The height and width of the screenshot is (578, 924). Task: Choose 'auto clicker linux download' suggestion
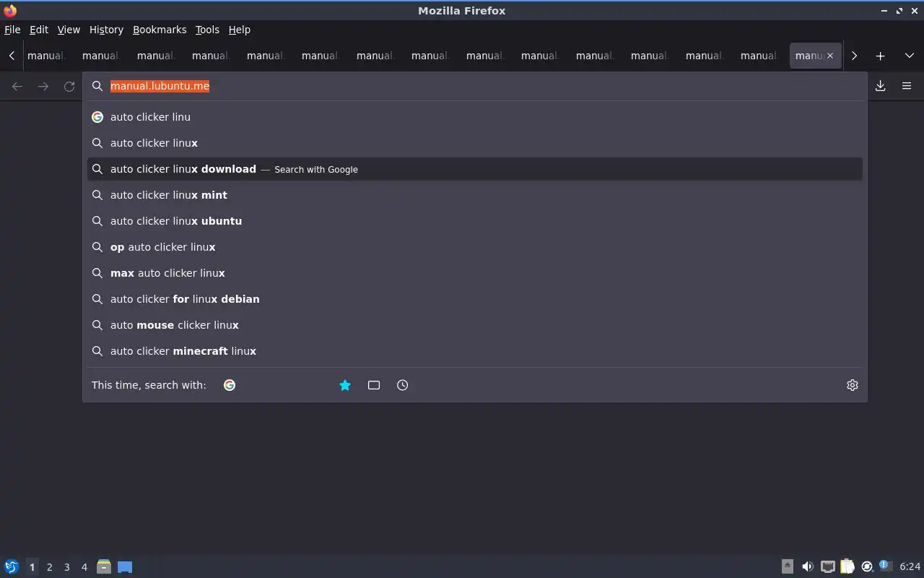point(475,169)
